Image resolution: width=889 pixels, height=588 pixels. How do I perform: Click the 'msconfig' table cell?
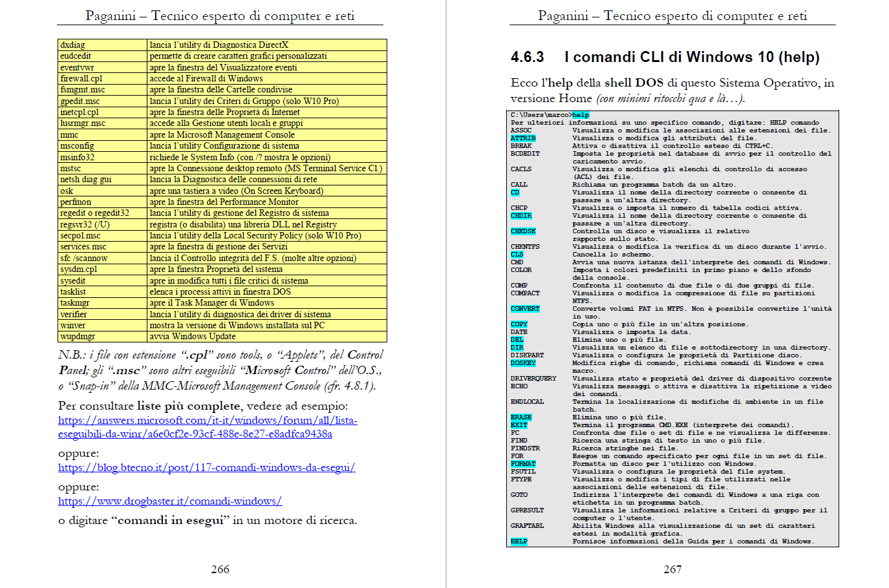pos(103,146)
